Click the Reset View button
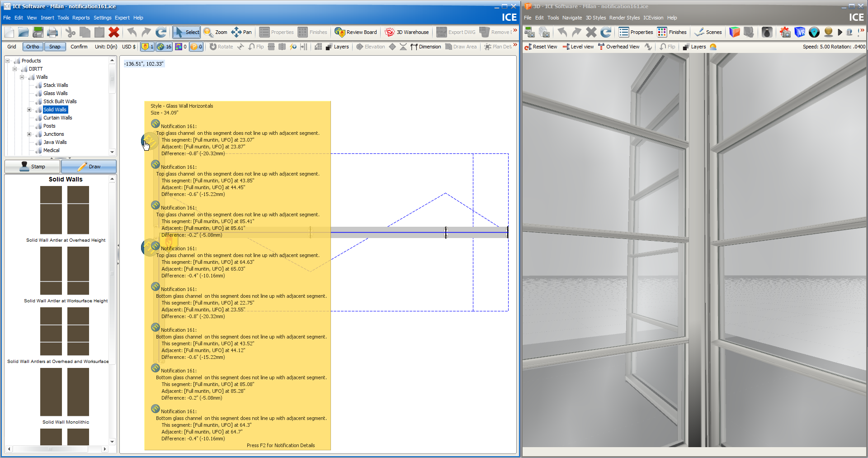Viewport: 868px width, 458px height. (541, 47)
